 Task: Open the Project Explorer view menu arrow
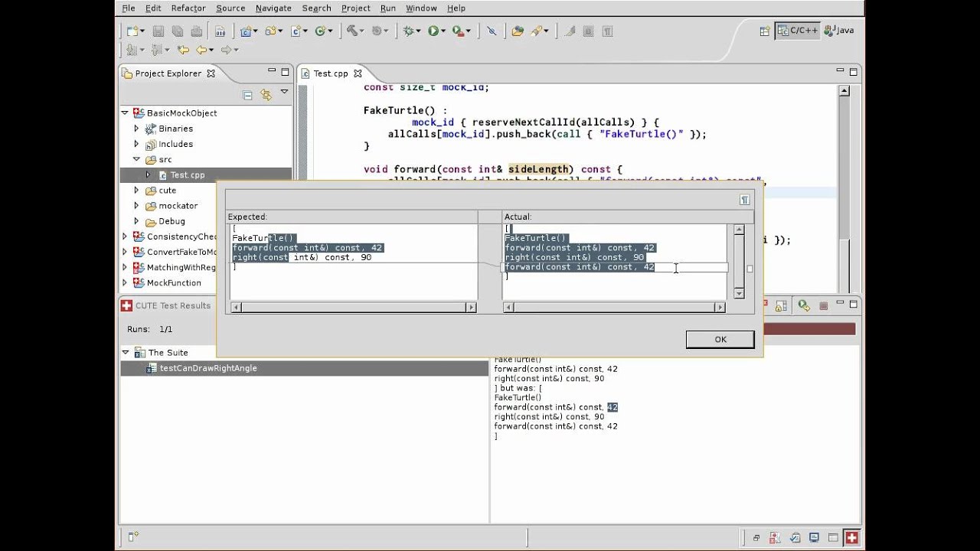284,93
